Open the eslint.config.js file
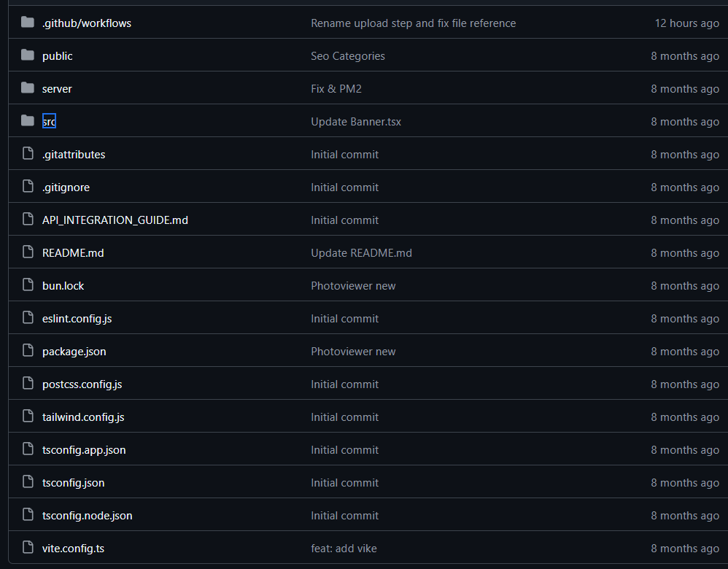Image resolution: width=728 pixels, height=569 pixels. (x=77, y=319)
